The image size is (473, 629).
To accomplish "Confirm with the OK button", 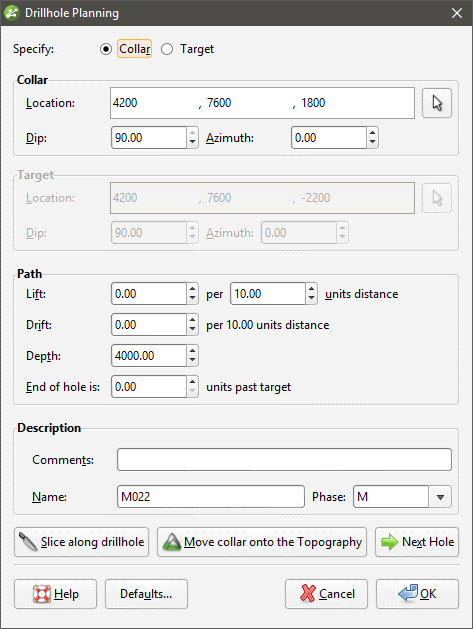I will 417,594.
